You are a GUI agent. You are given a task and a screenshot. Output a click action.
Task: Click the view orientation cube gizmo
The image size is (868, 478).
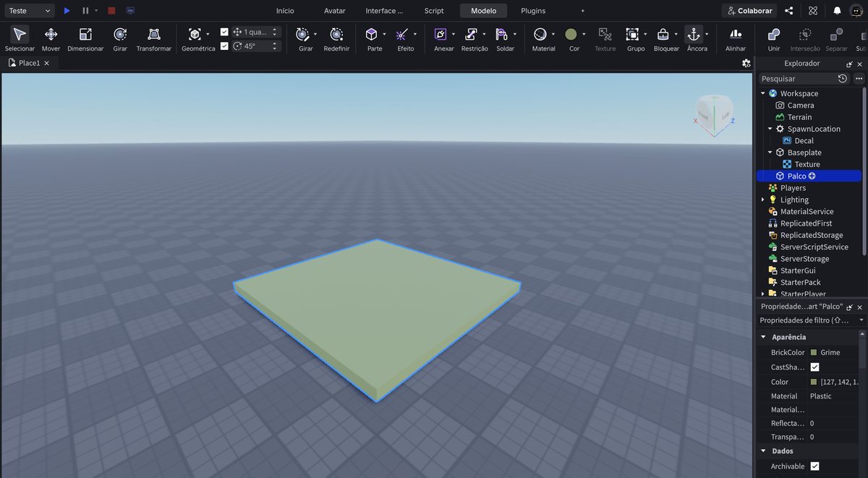point(715,116)
